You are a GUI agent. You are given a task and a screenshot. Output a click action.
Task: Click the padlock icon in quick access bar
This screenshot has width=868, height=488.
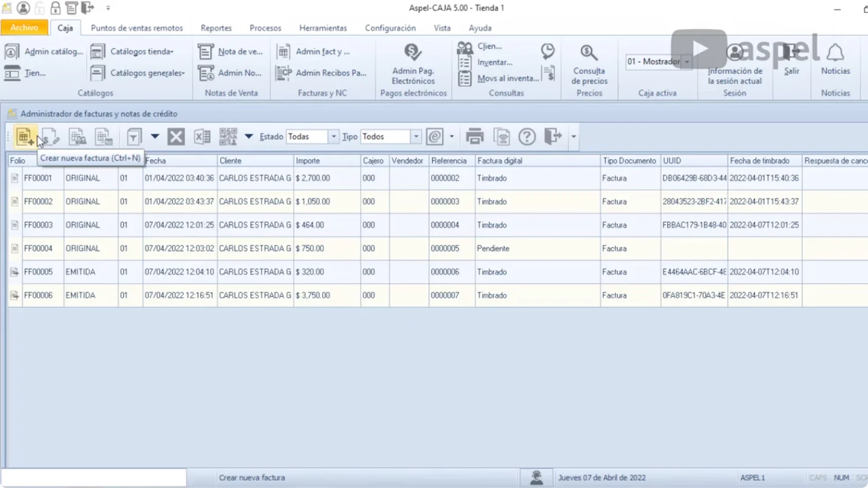coord(56,8)
